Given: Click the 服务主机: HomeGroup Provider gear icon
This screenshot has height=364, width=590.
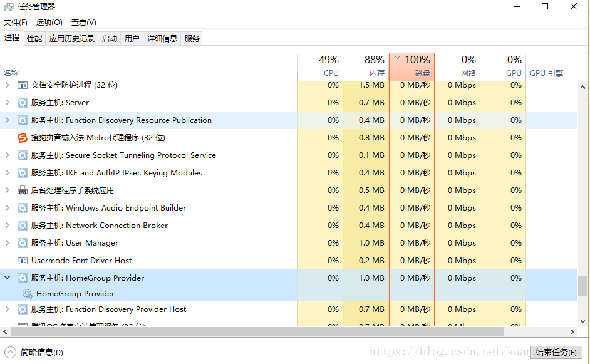Looking at the screenshot, I should (x=23, y=278).
